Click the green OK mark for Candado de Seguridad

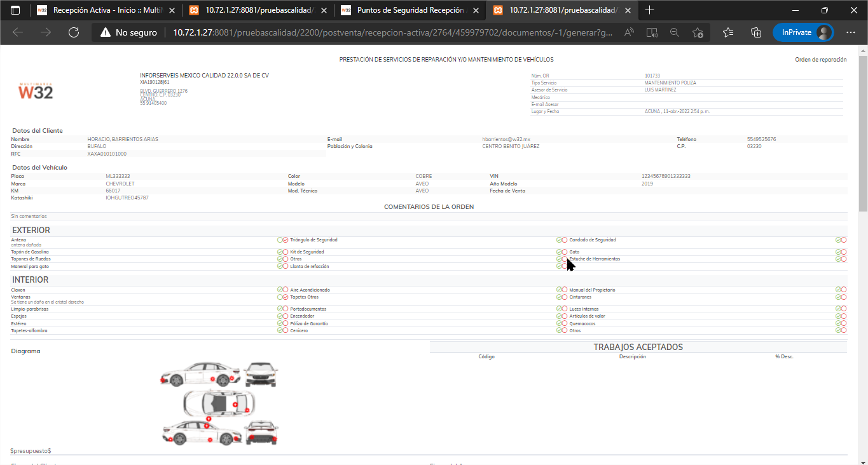coord(838,240)
